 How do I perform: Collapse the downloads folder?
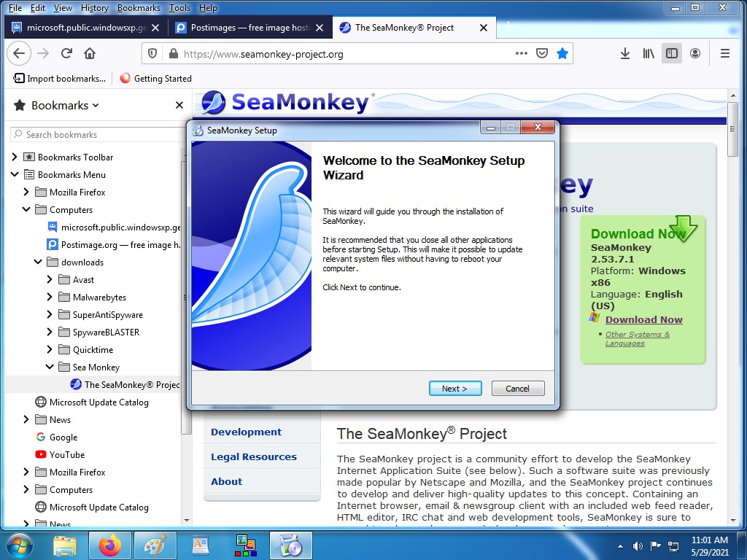tap(38, 262)
